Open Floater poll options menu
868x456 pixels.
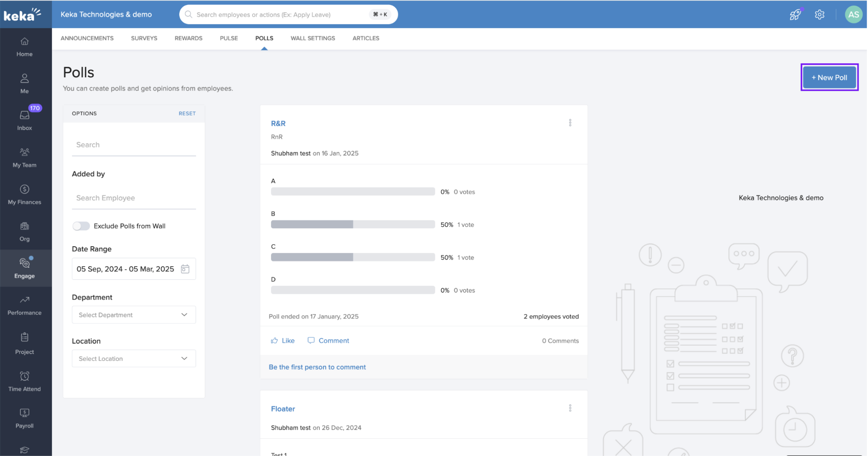click(570, 408)
